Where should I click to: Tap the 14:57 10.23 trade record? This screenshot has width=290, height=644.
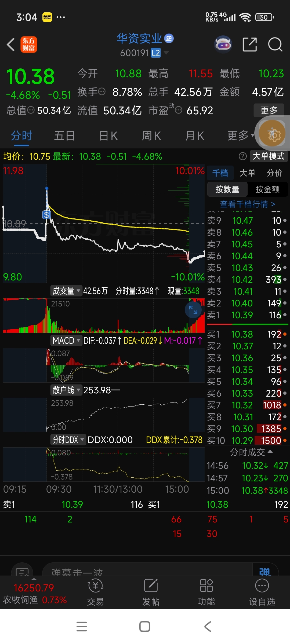click(x=247, y=478)
